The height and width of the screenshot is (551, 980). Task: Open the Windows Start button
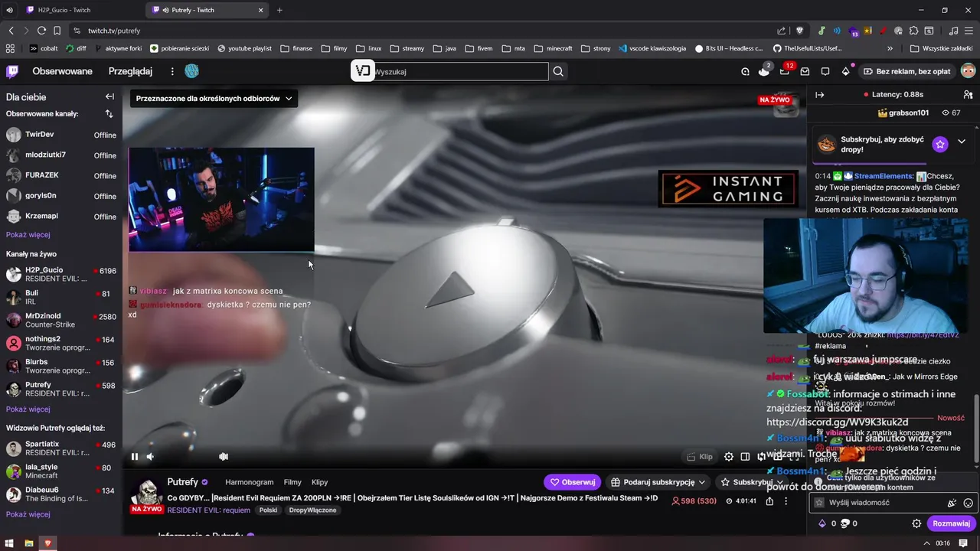[x=9, y=543]
